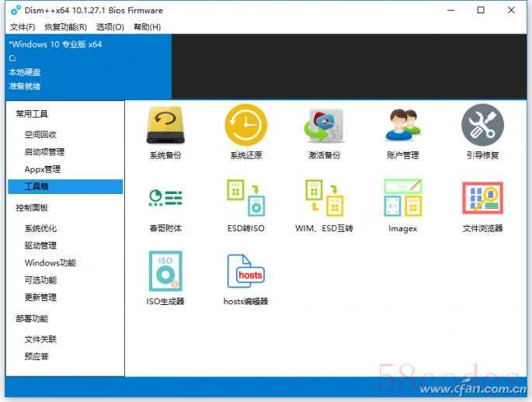Select 系统优化 in the sidebar
The width and height of the screenshot is (532, 402).
click(x=40, y=228)
